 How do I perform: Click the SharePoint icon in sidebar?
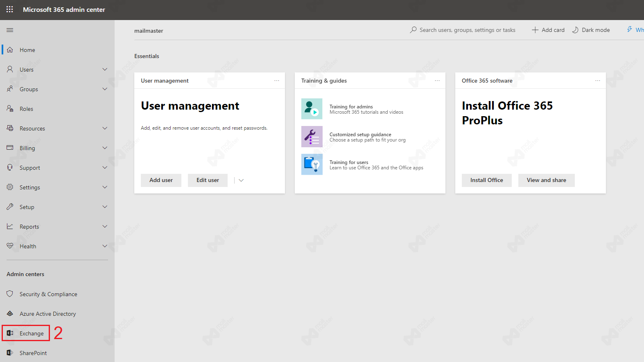pos(10,353)
